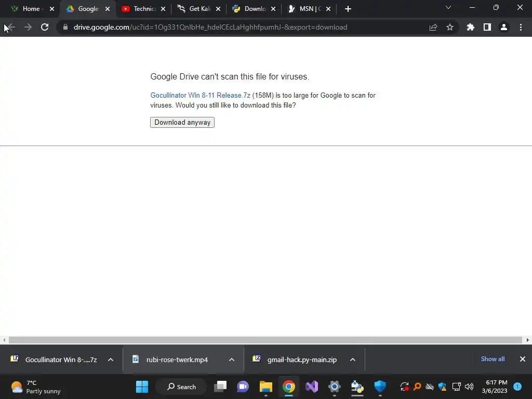This screenshot has height=399, width=532.
Task: Open File Explorer from the taskbar
Action: pos(265,387)
